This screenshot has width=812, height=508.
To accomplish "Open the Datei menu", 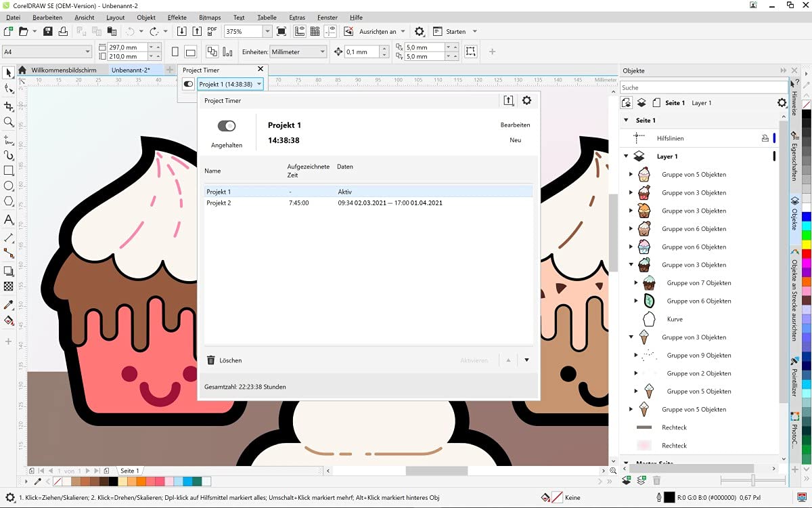I will click(13, 18).
